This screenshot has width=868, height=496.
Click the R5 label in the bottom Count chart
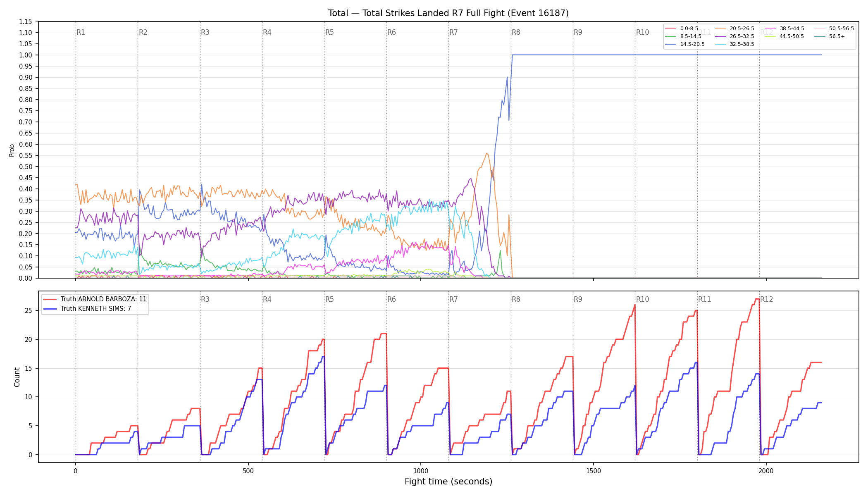[x=329, y=299]
